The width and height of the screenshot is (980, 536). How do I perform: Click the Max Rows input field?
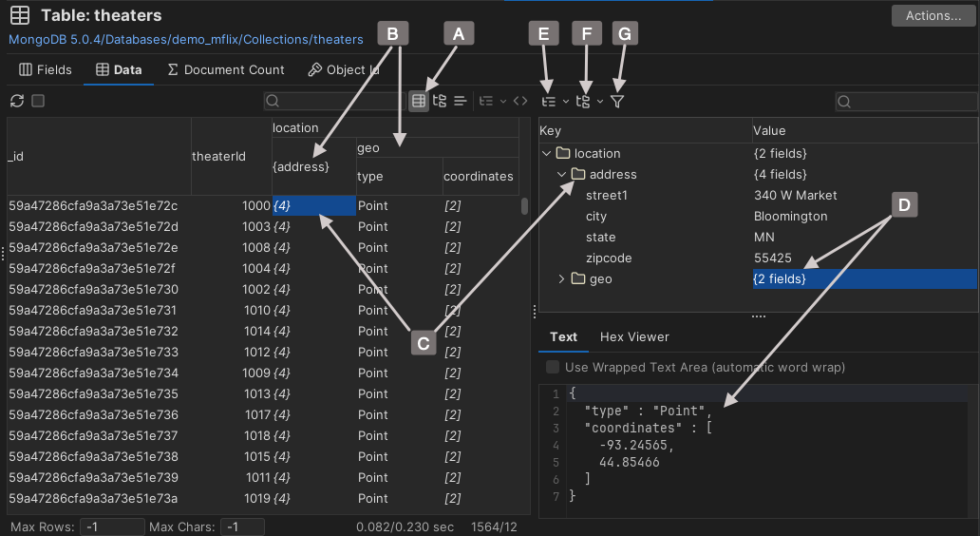click(x=111, y=526)
